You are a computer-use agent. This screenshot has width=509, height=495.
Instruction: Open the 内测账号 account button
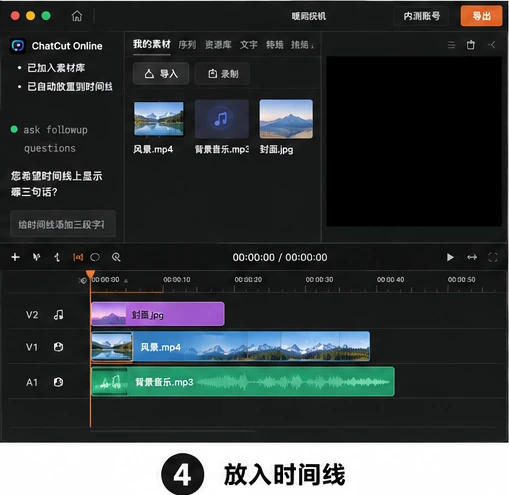(x=421, y=16)
